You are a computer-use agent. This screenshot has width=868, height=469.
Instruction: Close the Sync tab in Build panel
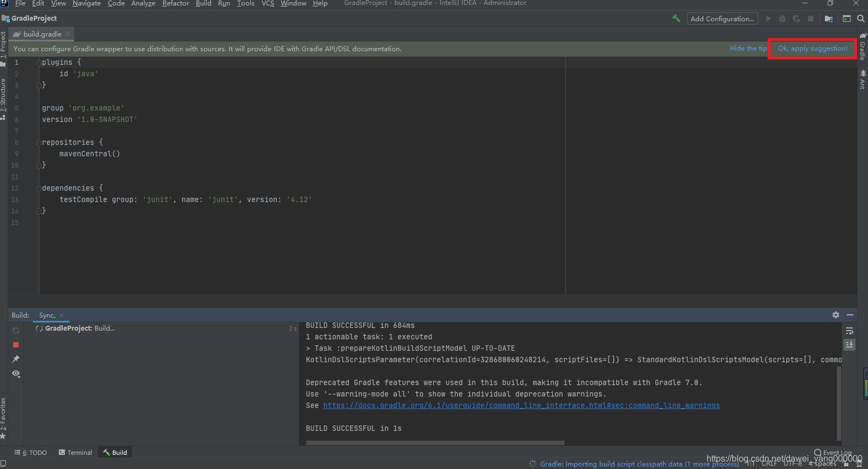point(62,315)
